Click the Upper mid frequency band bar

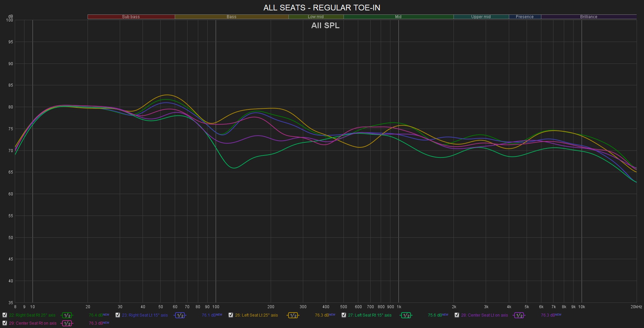point(481,17)
